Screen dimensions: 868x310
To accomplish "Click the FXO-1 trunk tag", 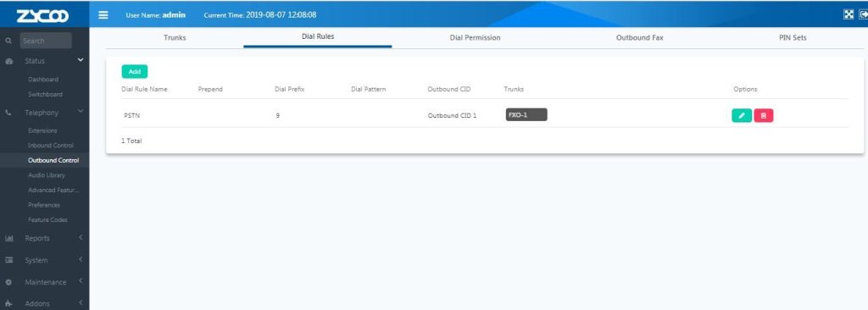I will pos(526,114).
